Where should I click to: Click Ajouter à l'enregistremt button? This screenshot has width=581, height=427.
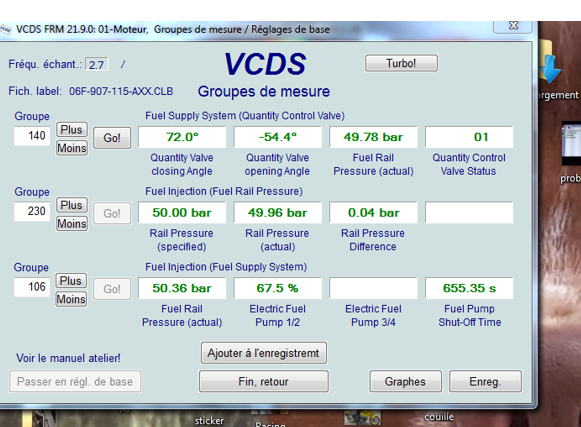(x=264, y=353)
